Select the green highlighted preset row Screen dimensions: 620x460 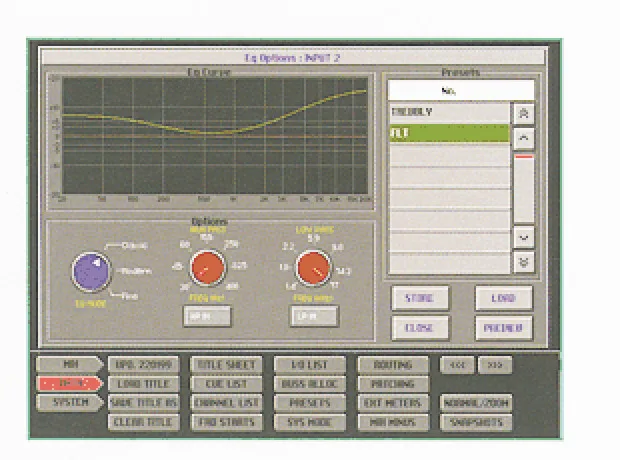[x=449, y=133]
